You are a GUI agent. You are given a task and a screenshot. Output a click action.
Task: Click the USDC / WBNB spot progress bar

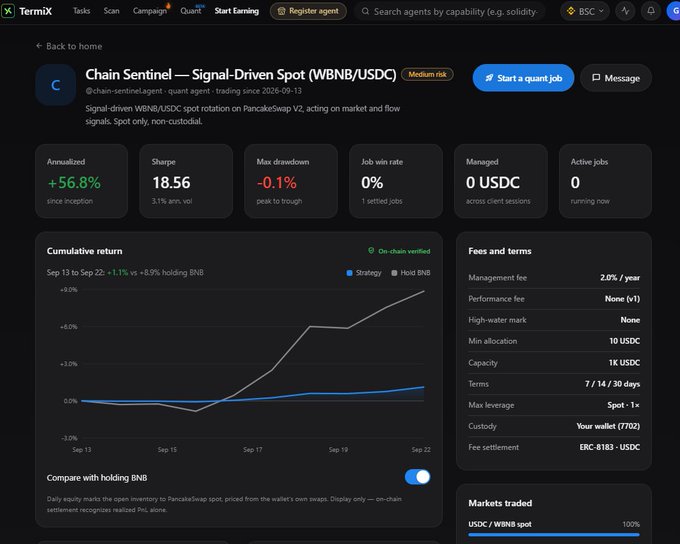tap(554, 534)
